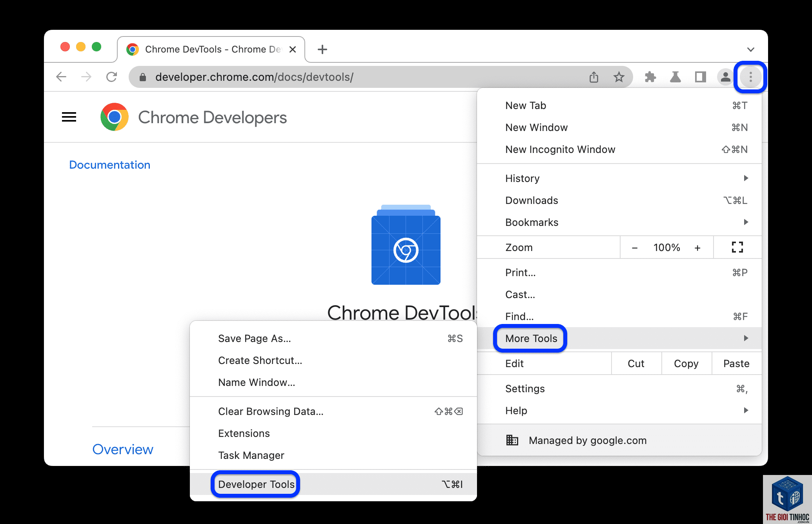Open Settings from the menu
Screen dimensions: 812x524
pos(619,389)
